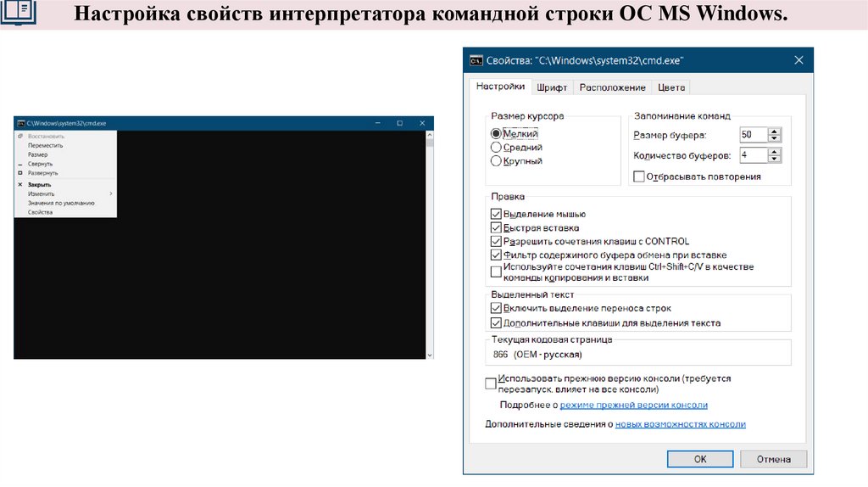
Task: Confirm the dialog with OK
Action: click(699, 459)
